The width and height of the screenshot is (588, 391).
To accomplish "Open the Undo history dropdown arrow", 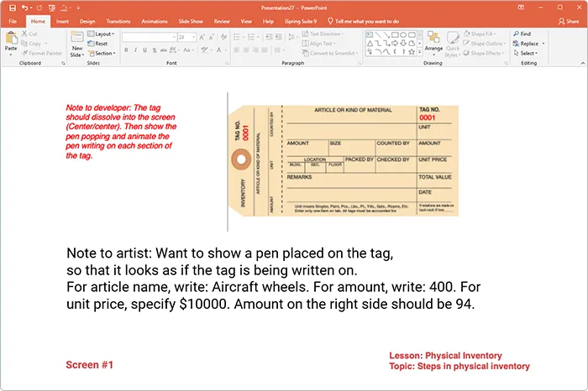I will point(31,8).
